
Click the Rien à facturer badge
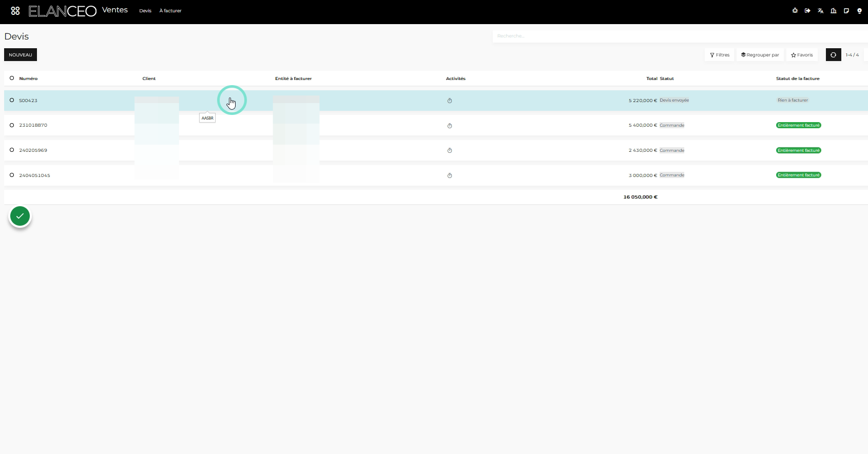[793, 100]
